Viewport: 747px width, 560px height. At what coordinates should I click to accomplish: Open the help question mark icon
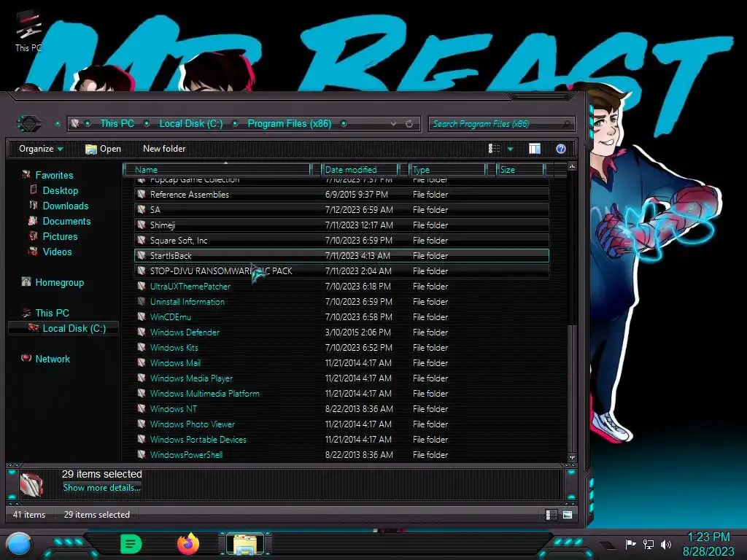click(561, 149)
